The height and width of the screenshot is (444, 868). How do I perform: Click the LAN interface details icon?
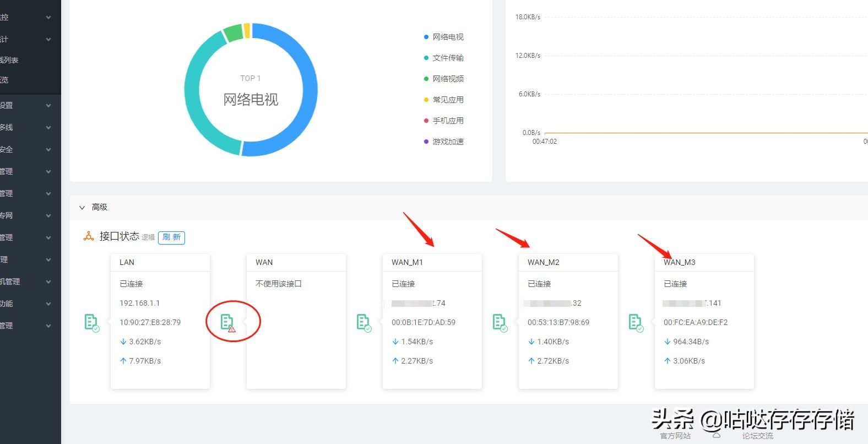(91, 322)
